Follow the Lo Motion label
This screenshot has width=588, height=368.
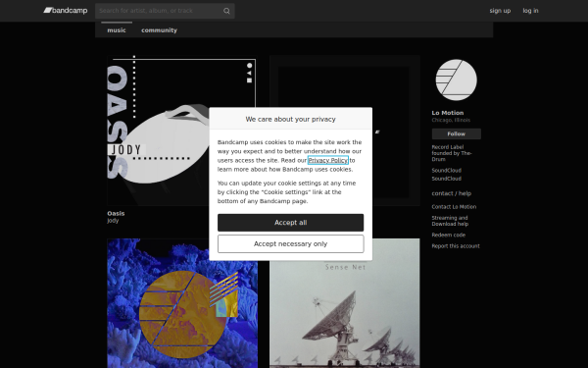[456, 133]
